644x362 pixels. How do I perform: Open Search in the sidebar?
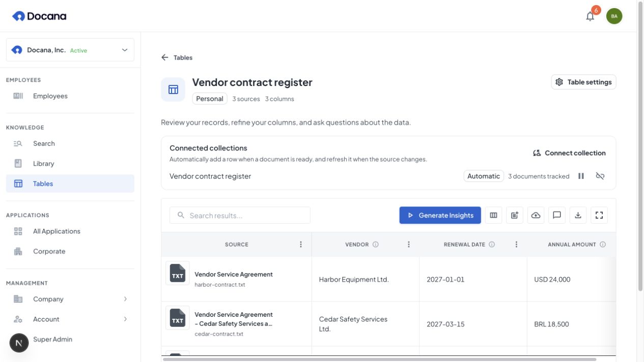point(70,143)
